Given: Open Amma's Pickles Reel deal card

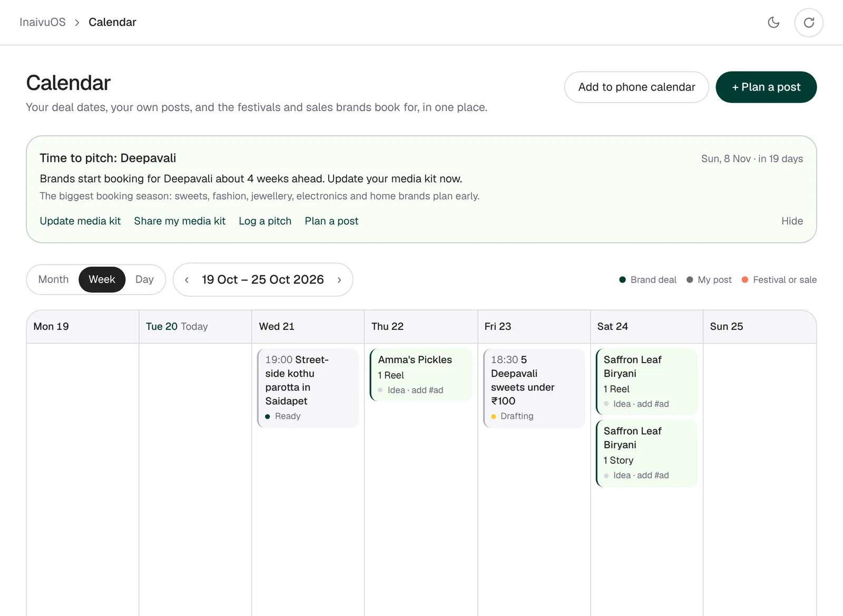Looking at the screenshot, I should (420, 375).
